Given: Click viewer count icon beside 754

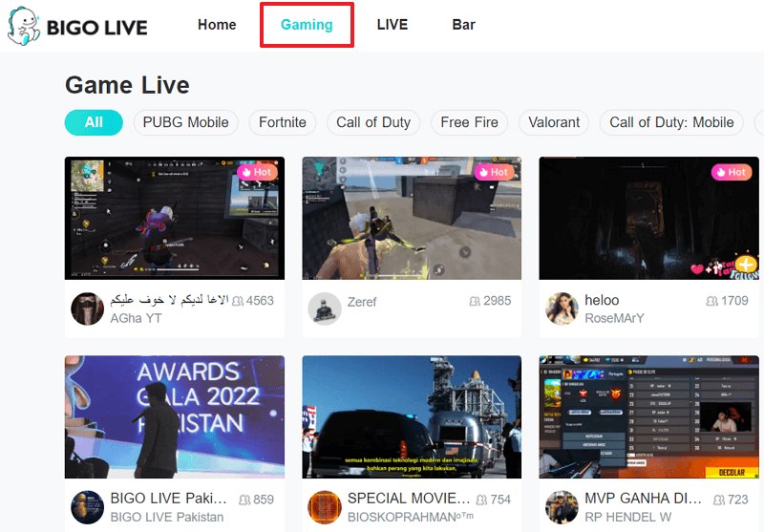Looking at the screenshot, I should point(482,500).
